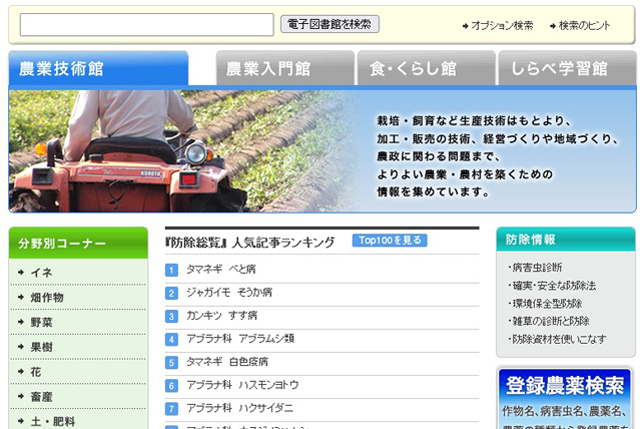
Task: Open the 病害虫診断 link under 防除情報
Action: click(x=539, y=267)
